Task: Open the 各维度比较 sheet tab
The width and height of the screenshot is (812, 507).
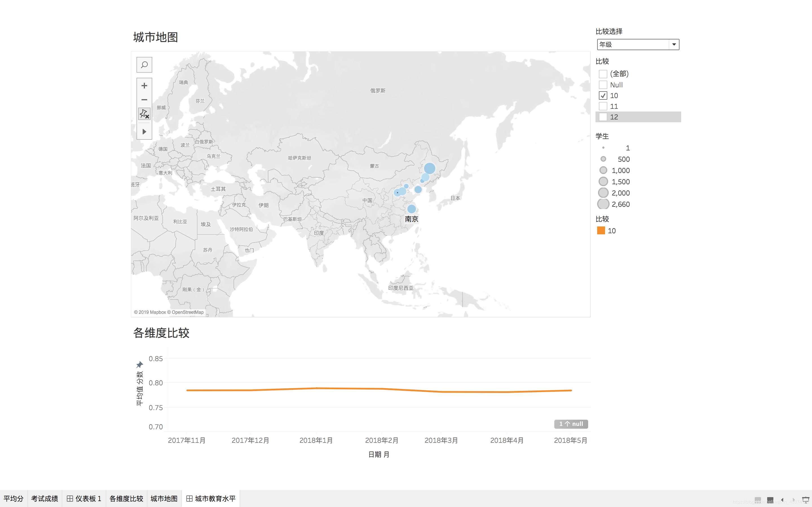Action: (x=126, y=499)
